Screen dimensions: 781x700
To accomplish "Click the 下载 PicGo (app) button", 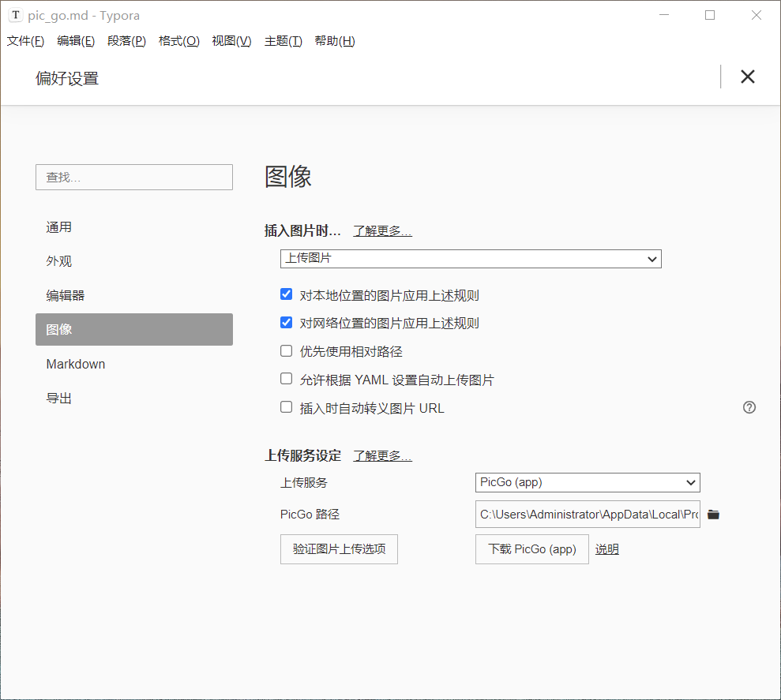I will coord(532,549).
